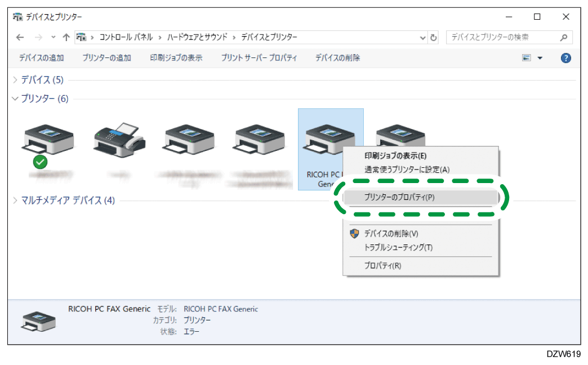Click the Change your view icon
Screen dimensions: 588x365
point(526,57)
